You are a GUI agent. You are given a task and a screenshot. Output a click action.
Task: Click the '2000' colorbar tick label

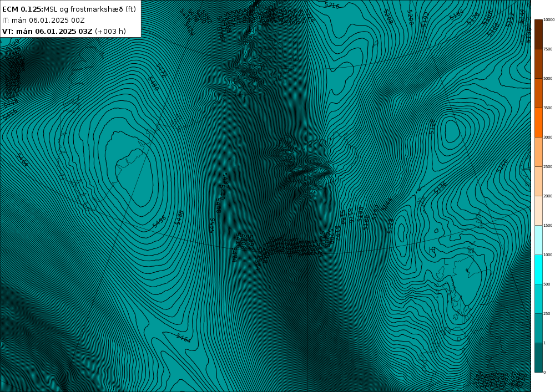click(548, 196)
